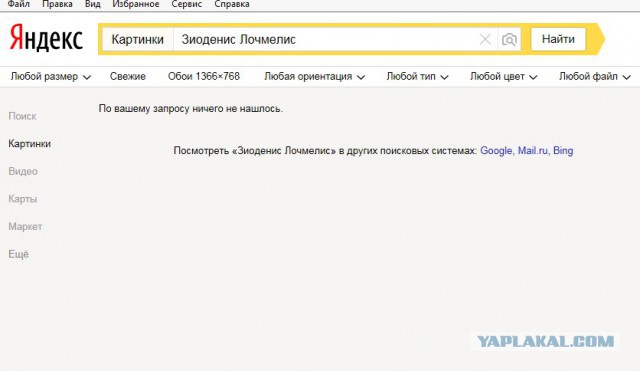
Task: Expand the Любой тип dropdown
Action: (417, 77)
